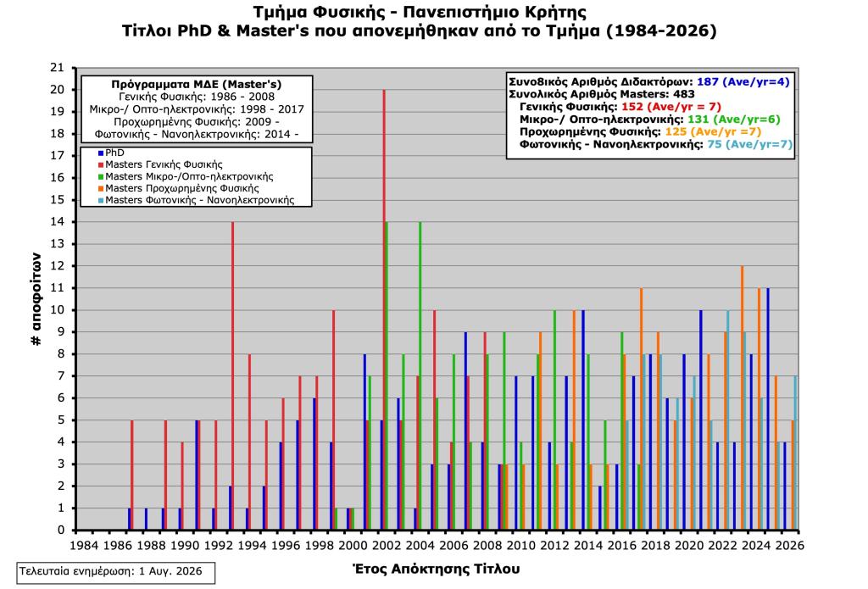Click 'Μικρο-/ Οπτο-ηλεκτρονικής: 1998 - 2017'
Image resolution: width=868 pixels, height=589 pixels.
(x=197, y=109)
